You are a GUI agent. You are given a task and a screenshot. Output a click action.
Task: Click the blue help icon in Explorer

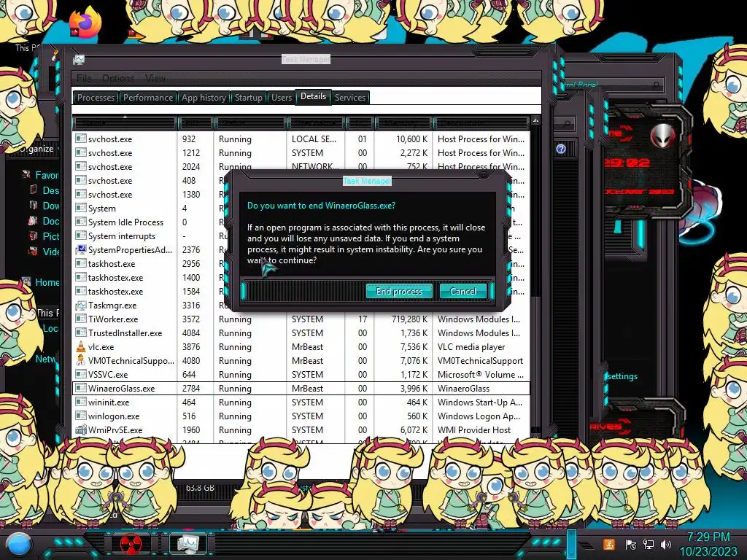point(561,149)
